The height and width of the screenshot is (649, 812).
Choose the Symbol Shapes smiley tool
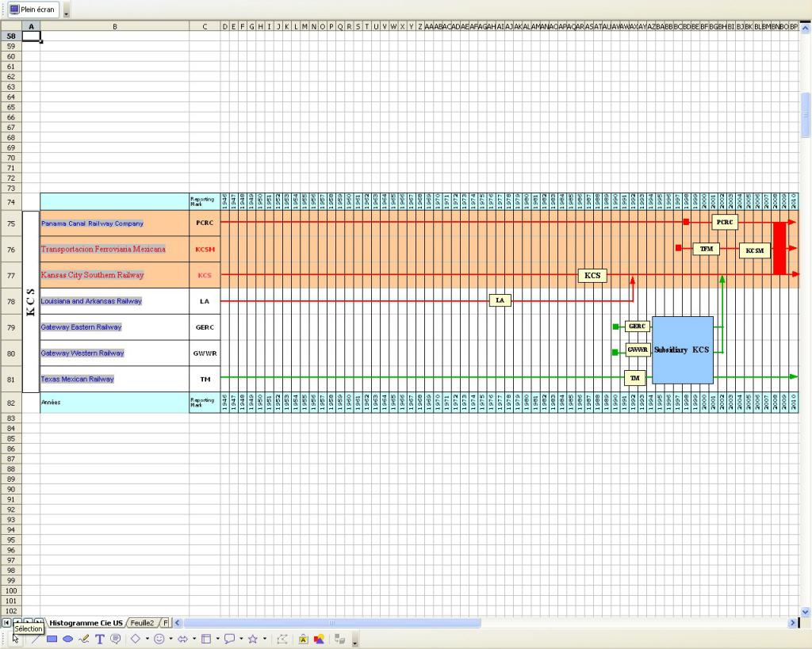coord(159,639)
